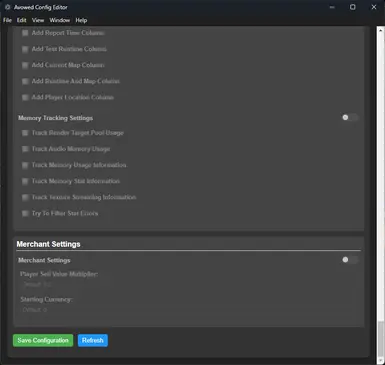The image size is (385, 365).
Task: Click the scrollbar up arrow
Action: pos(380,29)
